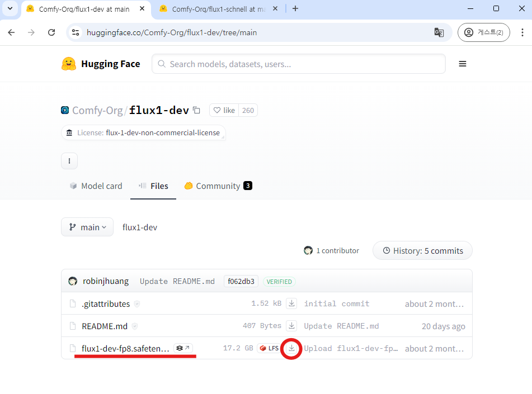
Task: Click the .gitattributes safe-scan shield icon
Action: point(136,304)
